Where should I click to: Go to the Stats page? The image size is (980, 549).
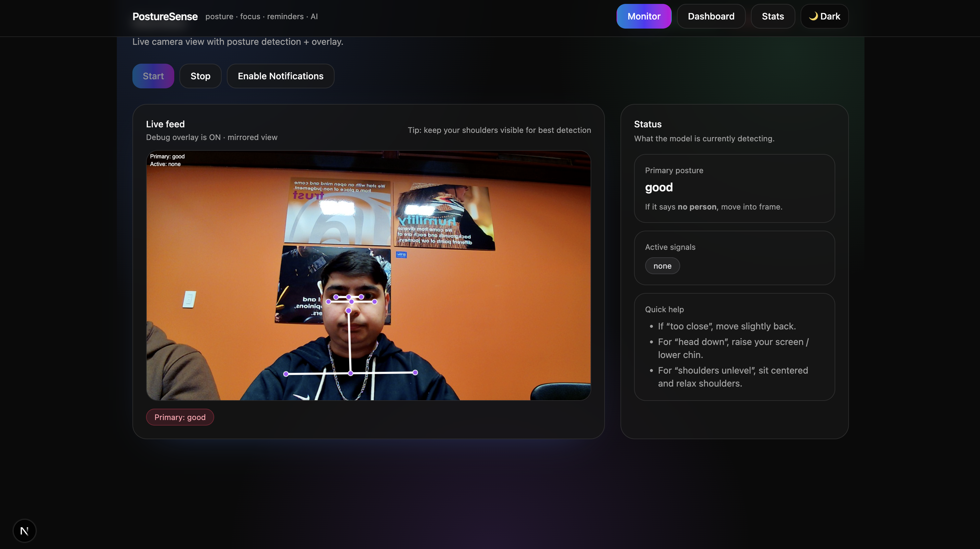click(x=773, y=16)
